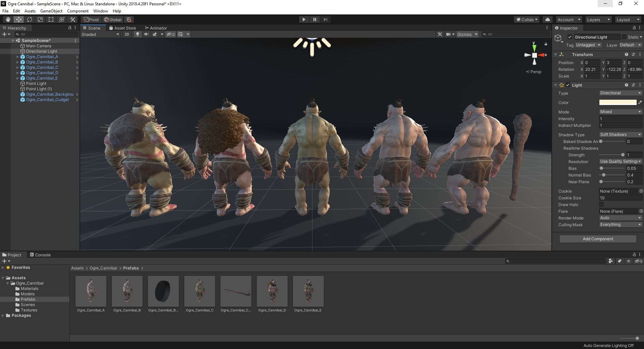644x349 pixels.
Task: Click the Collab button
Action: (x=527, y=19)
